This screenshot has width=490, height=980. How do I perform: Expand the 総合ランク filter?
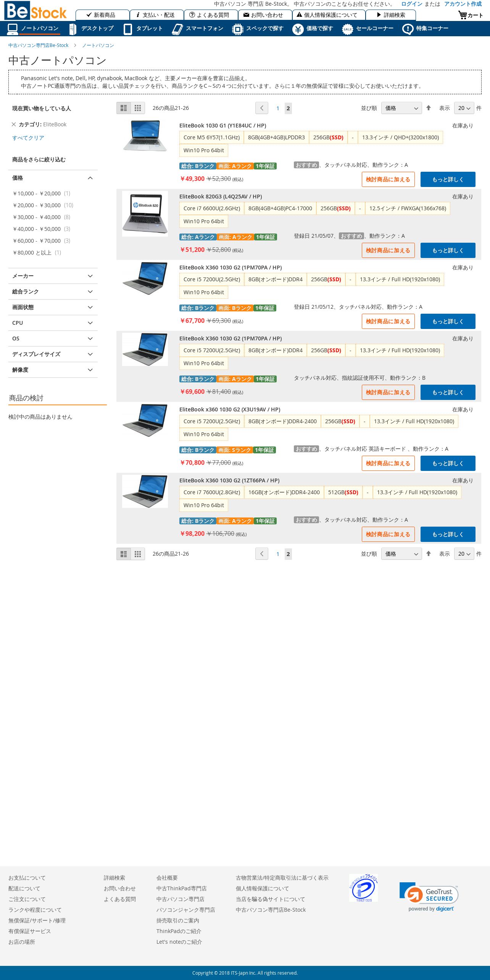coord(53,292)
